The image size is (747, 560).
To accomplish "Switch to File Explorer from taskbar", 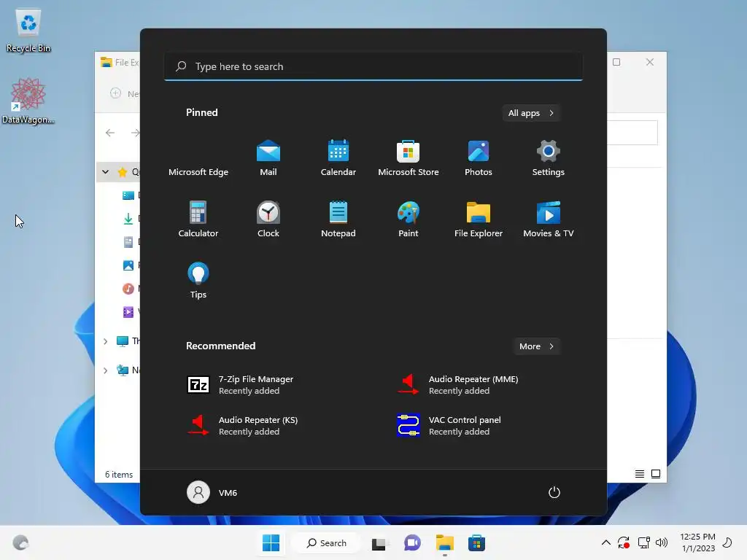I will tap(445, 542).
